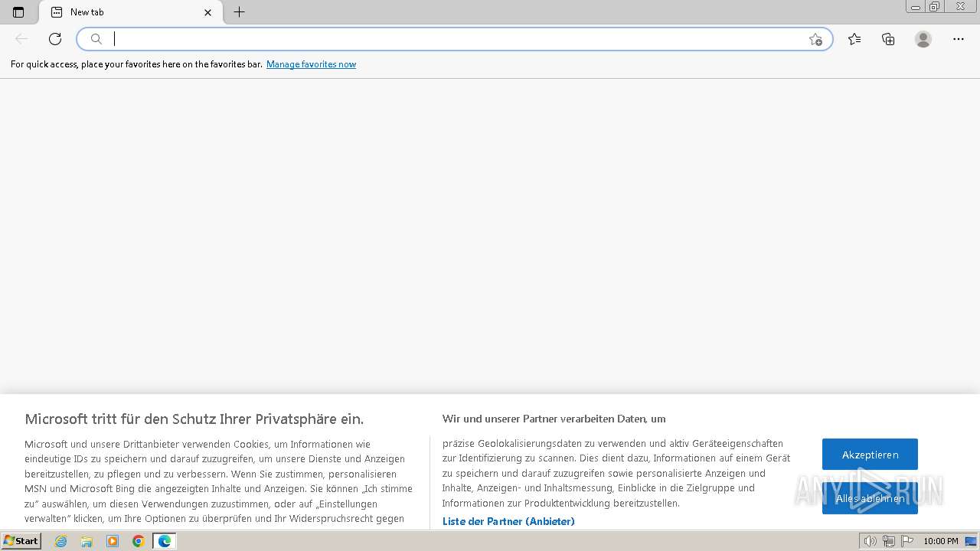Go back with the back arrow
The width and height of the screenshot is (980, 551).
[21, 39]
